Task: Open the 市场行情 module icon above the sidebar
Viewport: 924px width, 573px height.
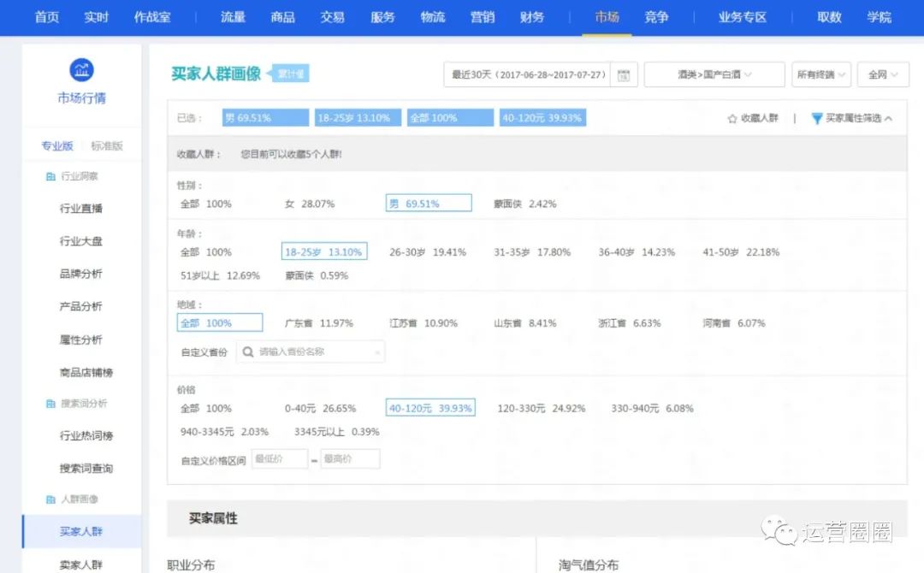Action: tap(81, 71)
